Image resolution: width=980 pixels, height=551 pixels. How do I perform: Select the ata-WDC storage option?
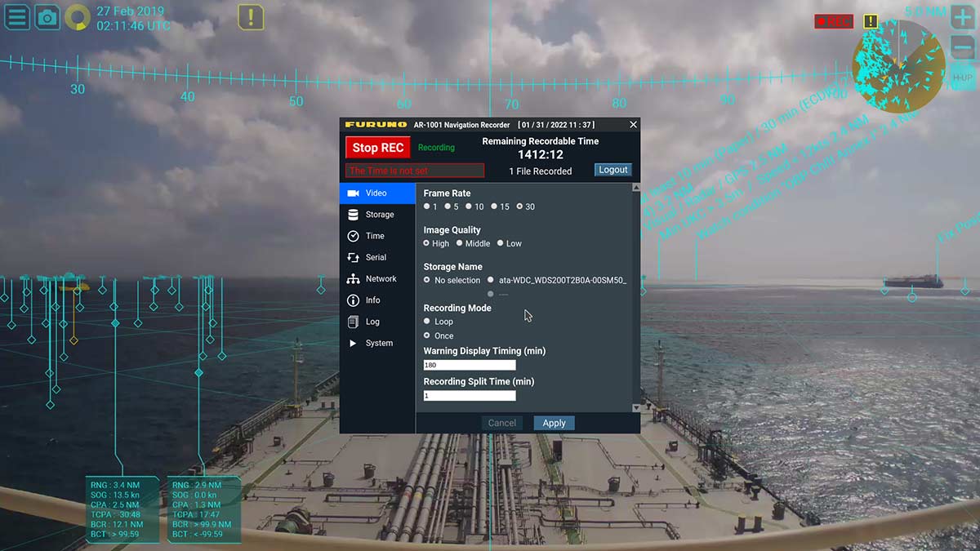tap(491, 280)
